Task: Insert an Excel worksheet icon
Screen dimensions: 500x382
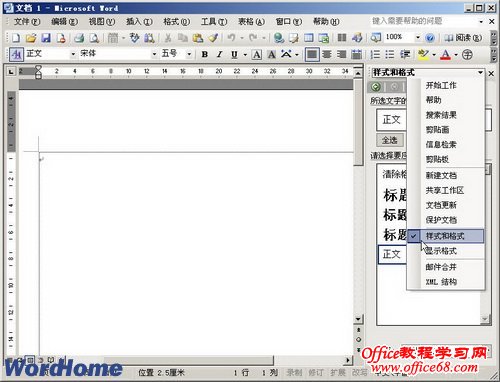Action: point(324,38)
